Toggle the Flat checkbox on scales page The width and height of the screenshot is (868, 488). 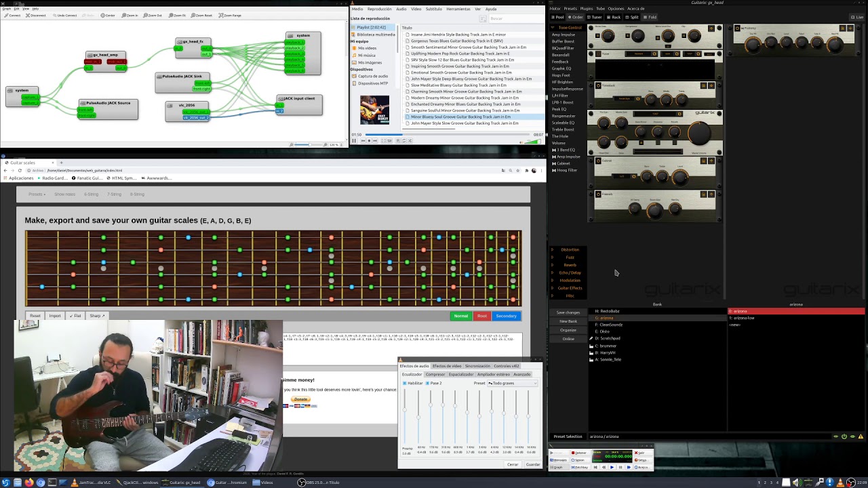tap(75, 316)
